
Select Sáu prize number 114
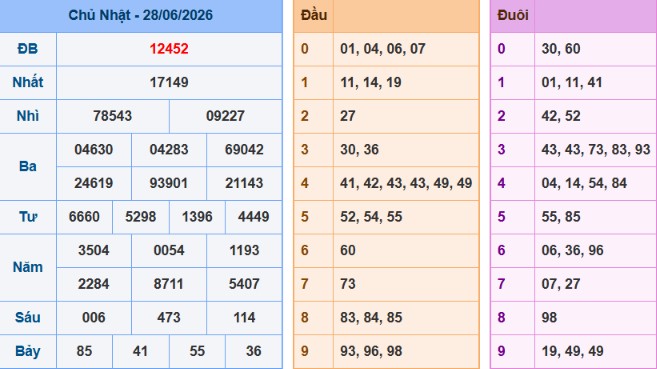244,317
